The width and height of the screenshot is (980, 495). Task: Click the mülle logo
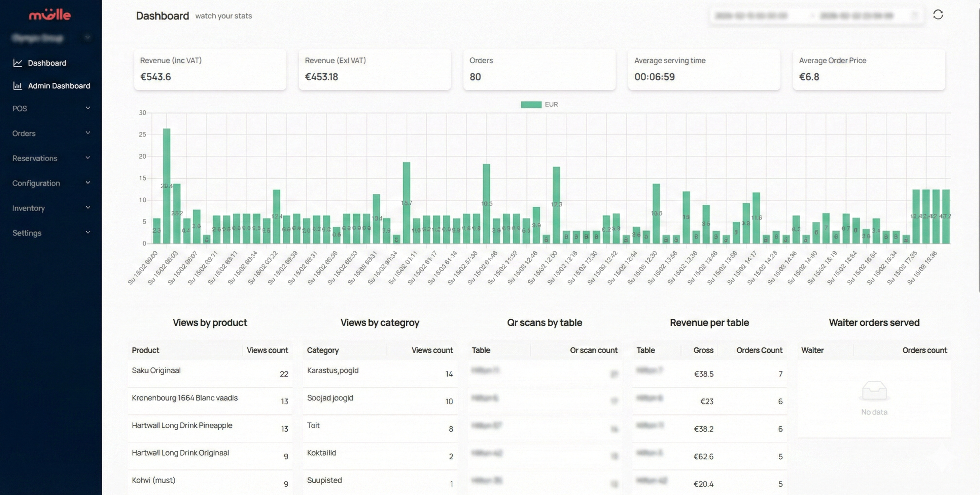point(50,15)
